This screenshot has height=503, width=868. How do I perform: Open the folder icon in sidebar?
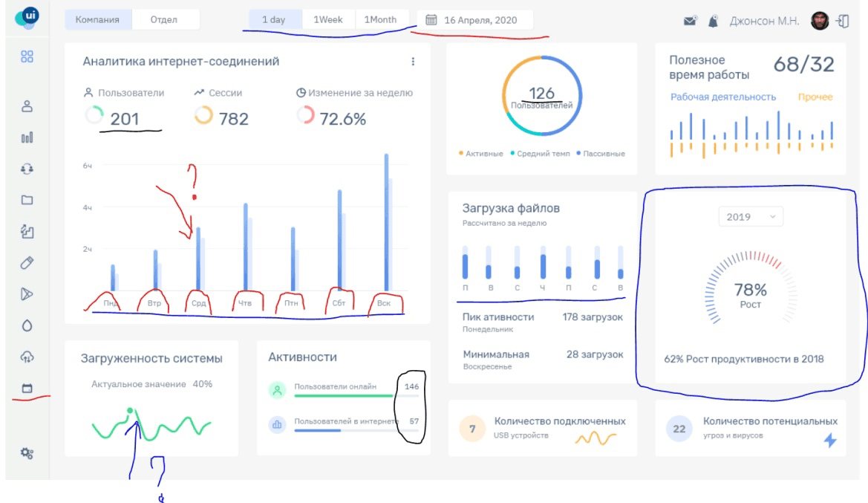click(27, 200)
